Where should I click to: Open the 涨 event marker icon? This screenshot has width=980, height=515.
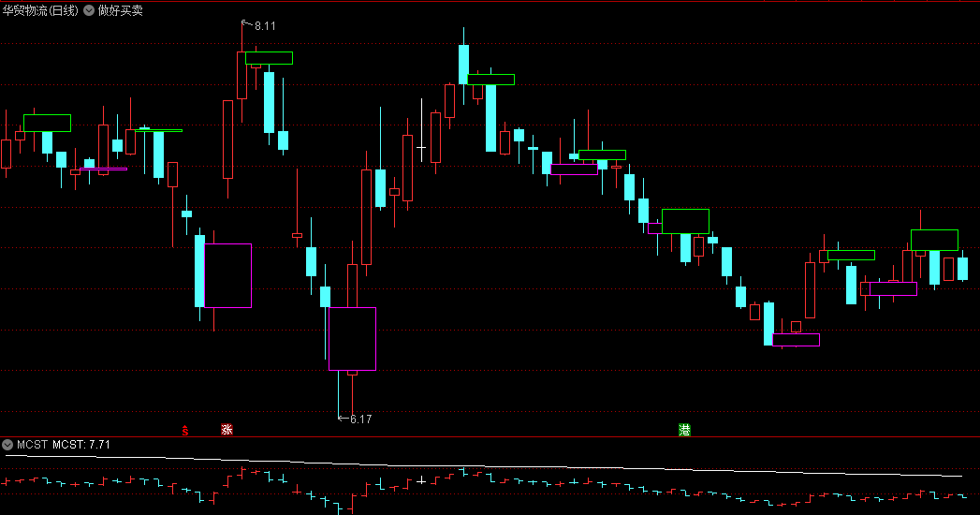point(227,430)
